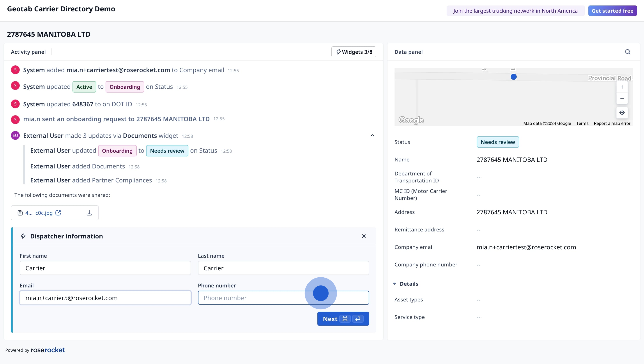Collapse the External User updates group
Viewport: 644px width, 364px height.
coord(372,135)
